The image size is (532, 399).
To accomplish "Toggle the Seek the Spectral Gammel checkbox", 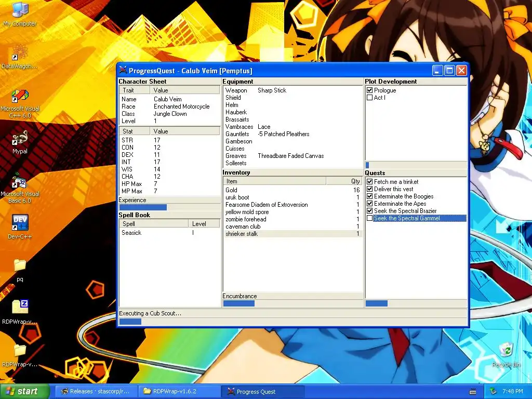I will (x=369, y=218).
